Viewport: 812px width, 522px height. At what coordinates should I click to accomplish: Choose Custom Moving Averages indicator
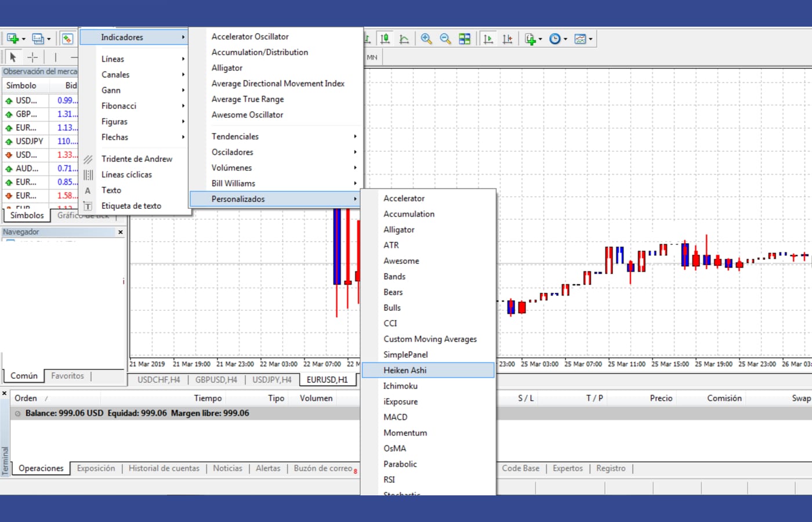pyautogui.click(x=428, y=339)
